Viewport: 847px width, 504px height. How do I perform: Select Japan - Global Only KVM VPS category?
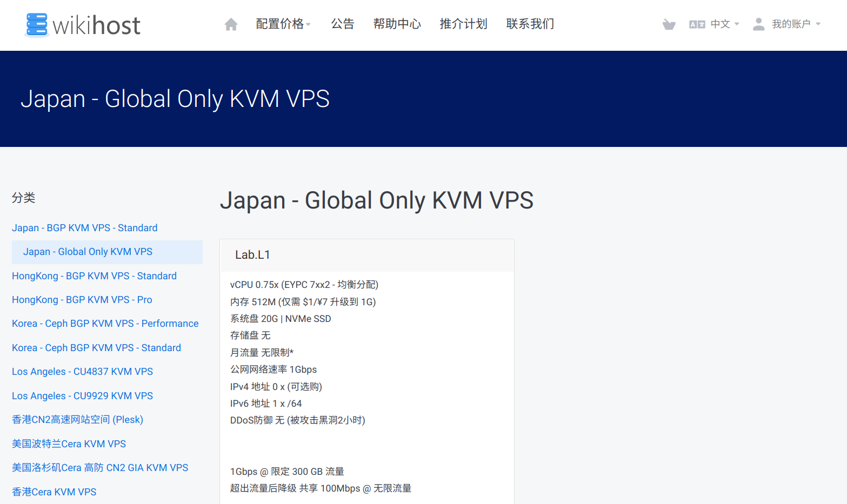tap(107, 252)
